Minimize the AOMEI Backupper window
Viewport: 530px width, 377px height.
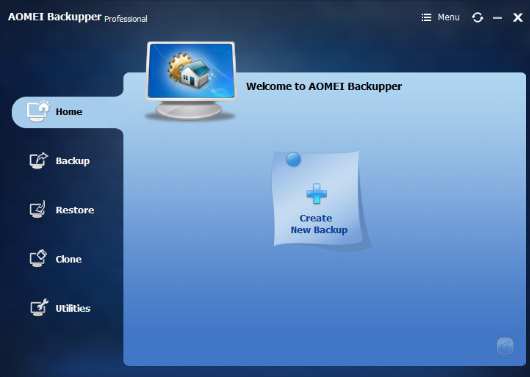(497, 18)
